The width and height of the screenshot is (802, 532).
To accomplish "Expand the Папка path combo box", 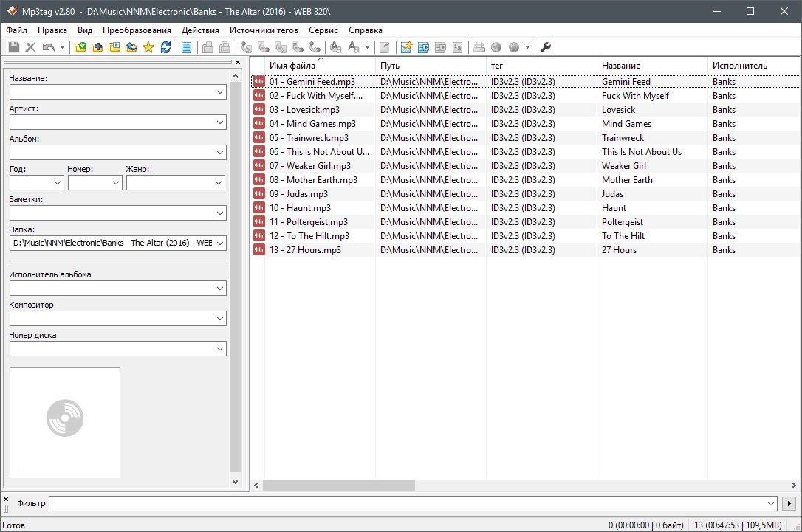I will tap(220, 243).
